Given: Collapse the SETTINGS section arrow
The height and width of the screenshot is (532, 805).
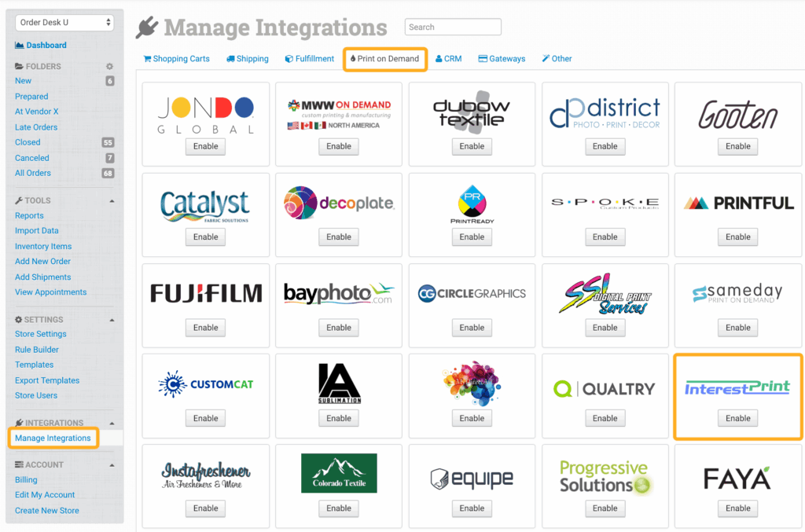Looking at the screenshot, I should tap(111, 320).
